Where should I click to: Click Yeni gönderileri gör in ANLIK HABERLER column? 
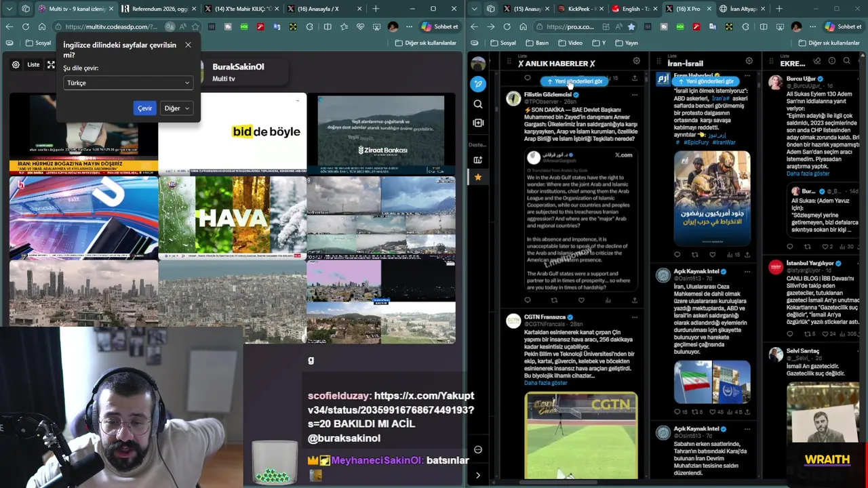[x=574, y=81]
